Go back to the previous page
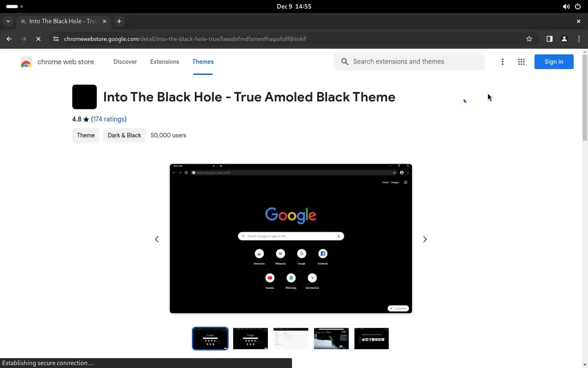 coord(9,39)
